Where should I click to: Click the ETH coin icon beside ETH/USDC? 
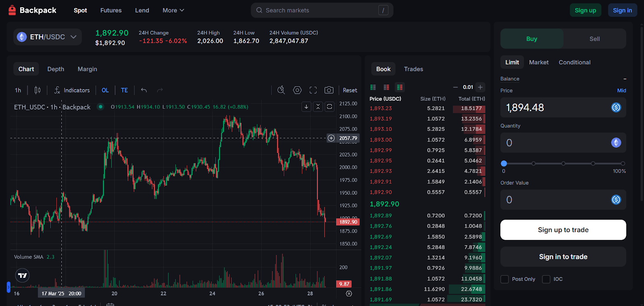22,37
